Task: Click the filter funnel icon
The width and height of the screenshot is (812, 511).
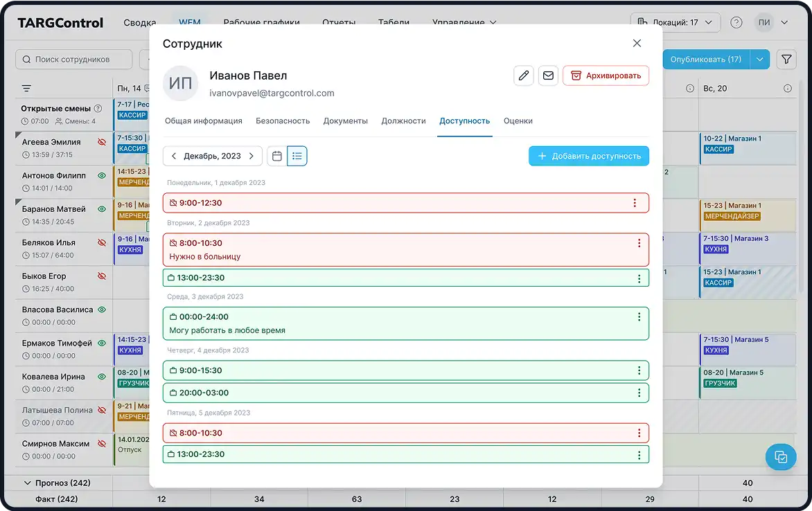Action: [786, 60]
